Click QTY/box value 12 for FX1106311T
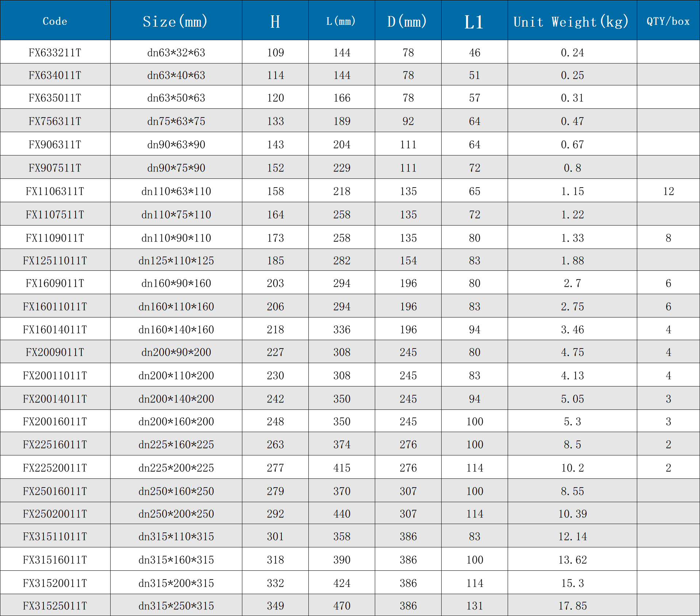Image resolution: width=700 pixels, height=616 pixels. tap(668, 191)
